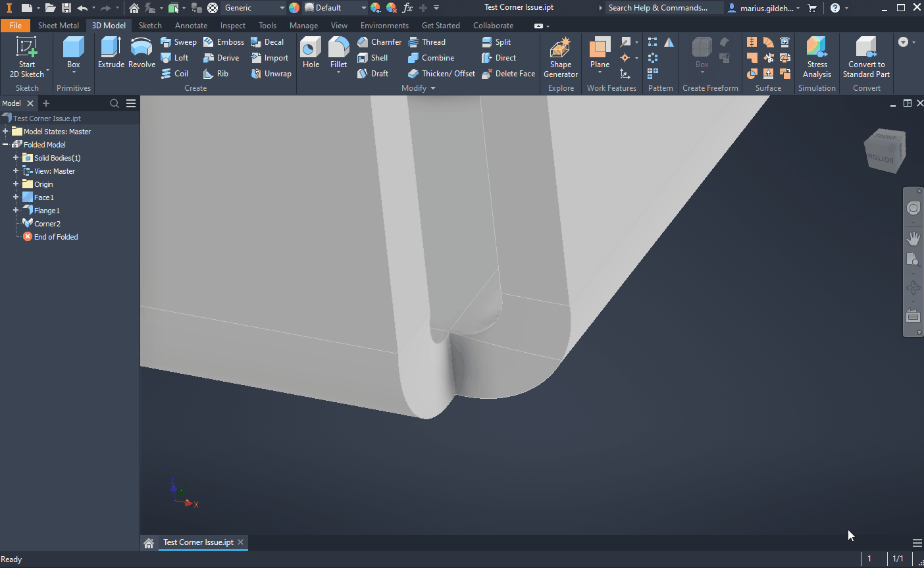924x568 pixels.
Task: Click the Search Help & Commands field
Action: pyautogui.click(x=663, y=8)
